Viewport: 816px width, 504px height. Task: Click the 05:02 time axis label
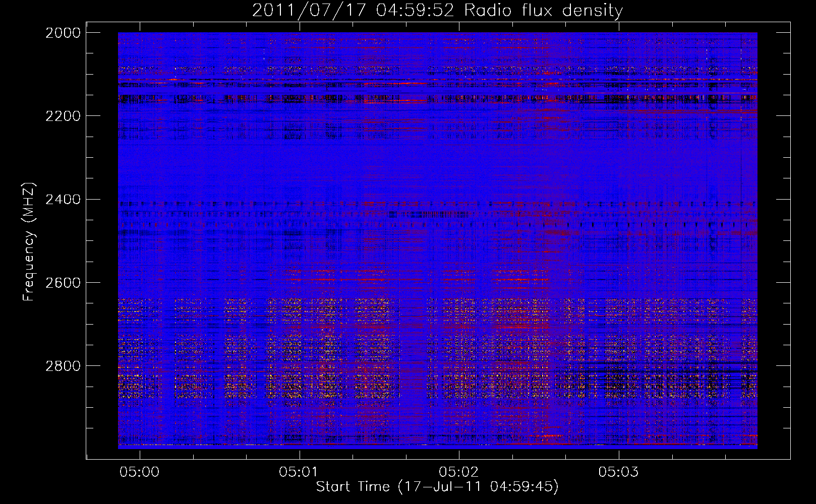[459, 472]
